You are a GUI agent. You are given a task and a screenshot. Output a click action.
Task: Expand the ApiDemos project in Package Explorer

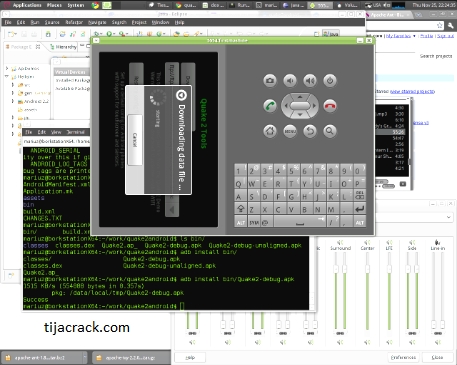7,68
